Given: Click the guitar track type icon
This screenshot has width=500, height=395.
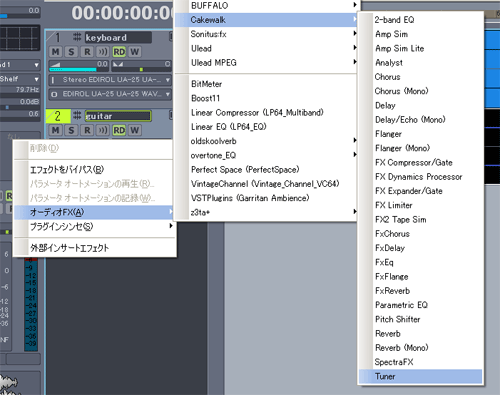Looking at the screenshot, I should 77,115.
